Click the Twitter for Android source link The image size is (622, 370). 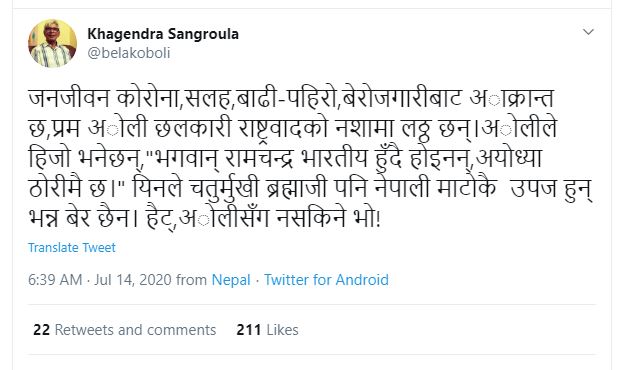[x=326, y=280]
